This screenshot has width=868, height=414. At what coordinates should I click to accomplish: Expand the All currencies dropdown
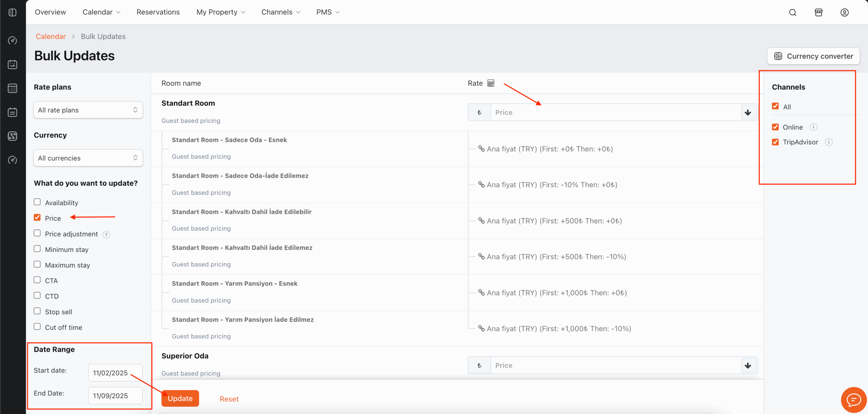pos(88,158)
